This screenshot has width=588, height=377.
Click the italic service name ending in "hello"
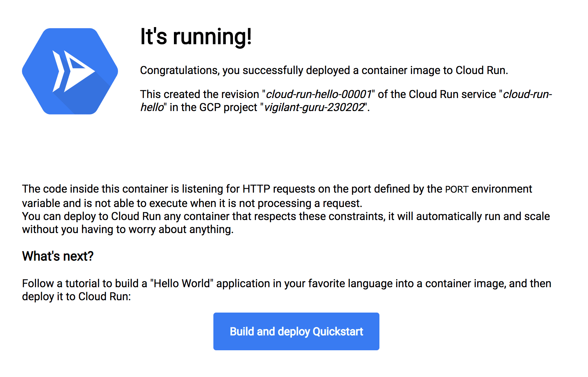(152, 107)
